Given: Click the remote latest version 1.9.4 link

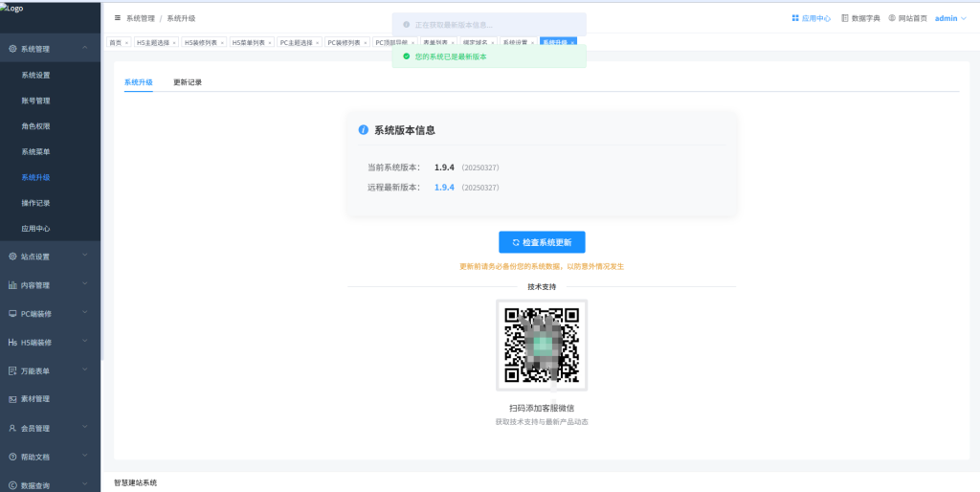Looking at the screenshot, I should [x=444, y=187].
